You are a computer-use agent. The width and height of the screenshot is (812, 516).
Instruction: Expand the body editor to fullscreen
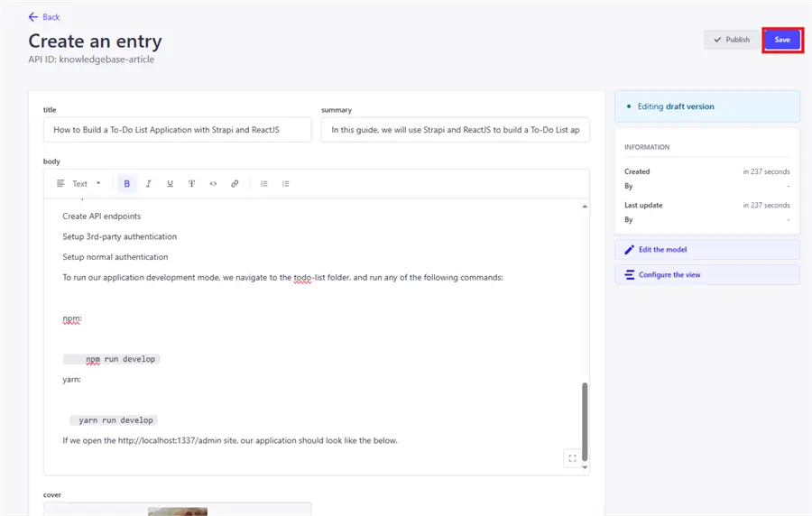(x=572, y=458)
